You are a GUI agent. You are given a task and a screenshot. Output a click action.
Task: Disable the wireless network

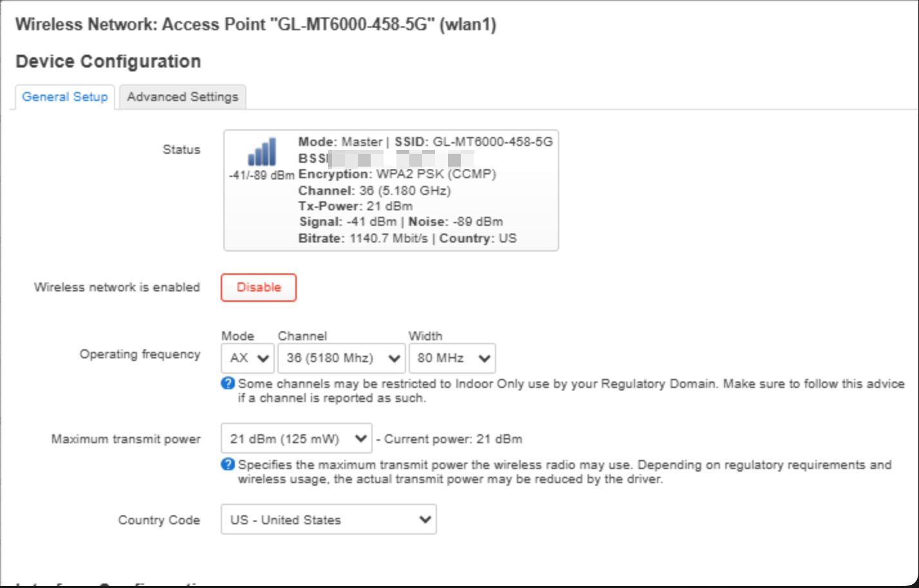tap(259, 288)
